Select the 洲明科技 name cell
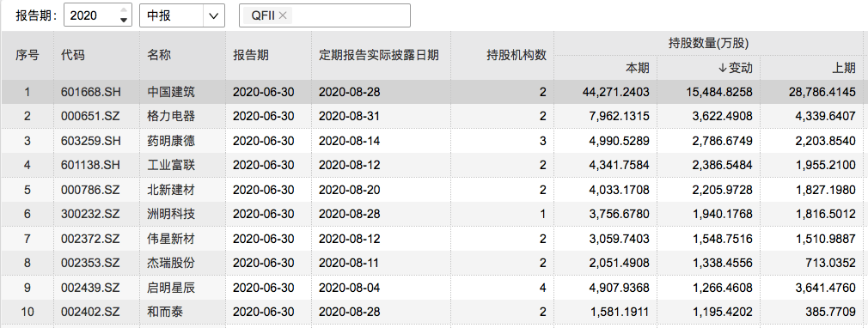Image resolution: width=868 pixels, height=328 pixels. point(171,214)
